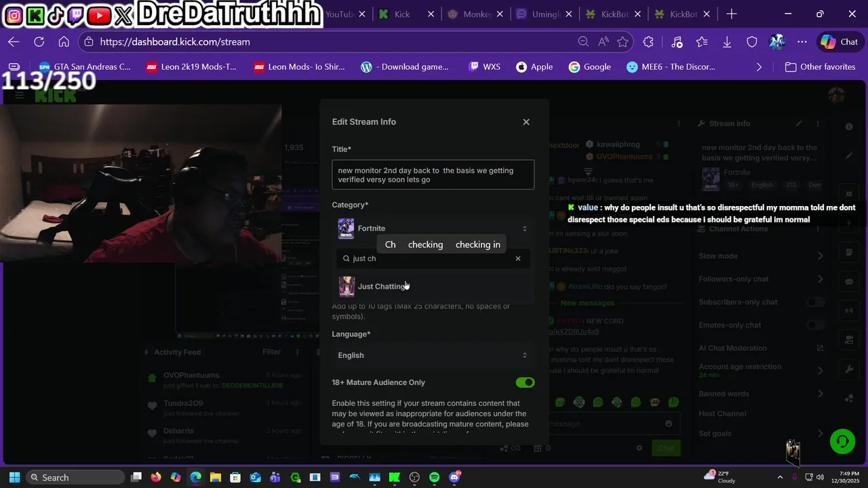Image resolution: width=868 pixels, height=488 pixels.
Task: Open the WXS bookmark
Action: click(484, 67)
